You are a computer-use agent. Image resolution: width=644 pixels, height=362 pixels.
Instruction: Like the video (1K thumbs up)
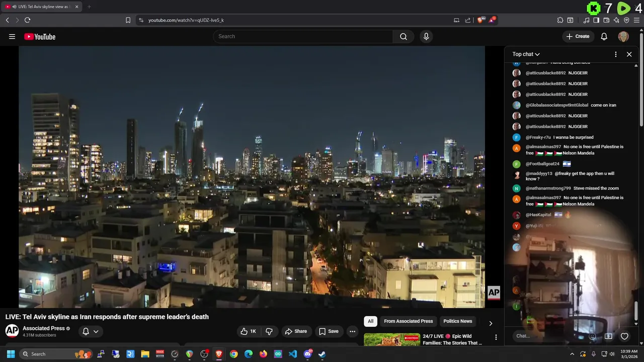249,331
